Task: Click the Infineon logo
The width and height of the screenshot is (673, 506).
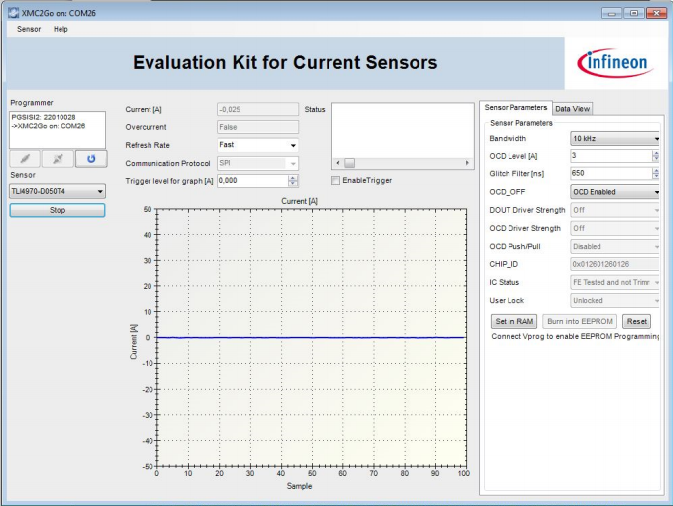Action: (x=615, y=63)
